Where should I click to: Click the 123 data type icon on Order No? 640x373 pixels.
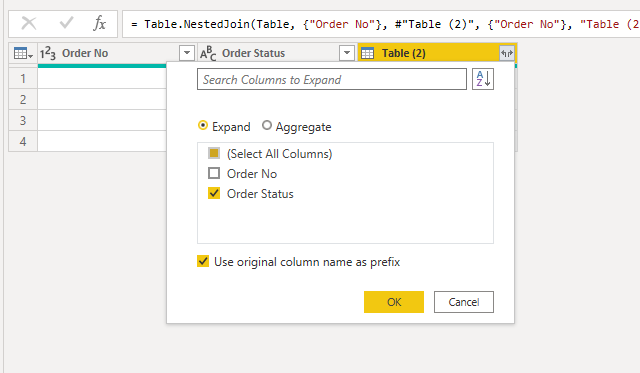click(x=47, y=53)
